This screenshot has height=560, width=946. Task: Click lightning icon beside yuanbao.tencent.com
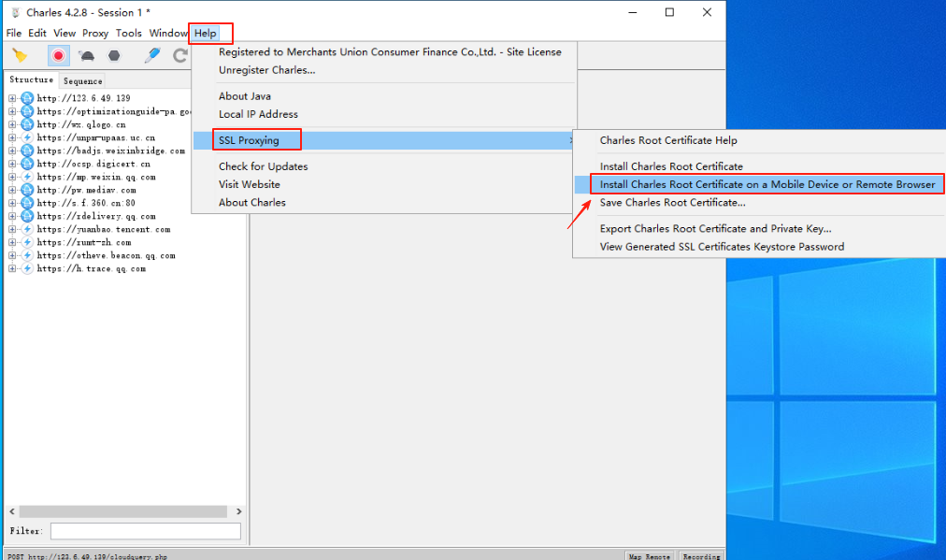pyautogui.click(x=27, y=229)
